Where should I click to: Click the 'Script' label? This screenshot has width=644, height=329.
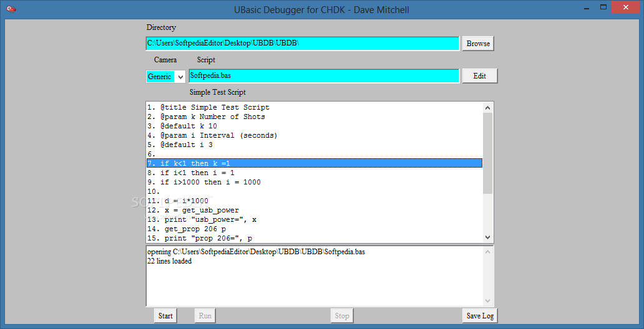pos(206,60)
